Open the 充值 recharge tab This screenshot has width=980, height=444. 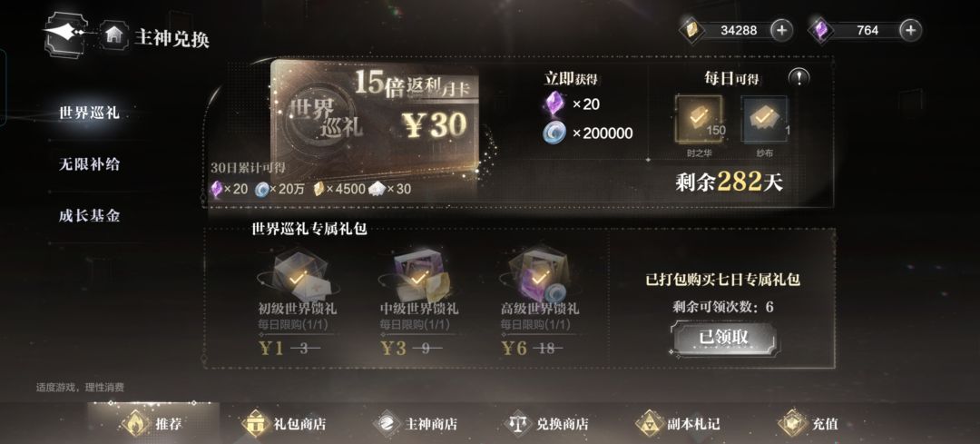(x=810, y=424)
